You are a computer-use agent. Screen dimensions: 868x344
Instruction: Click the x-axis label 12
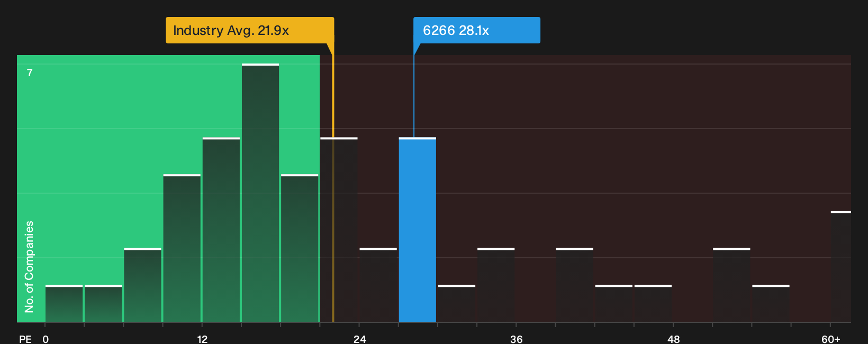pyautogui.click(x=202, y=339)
